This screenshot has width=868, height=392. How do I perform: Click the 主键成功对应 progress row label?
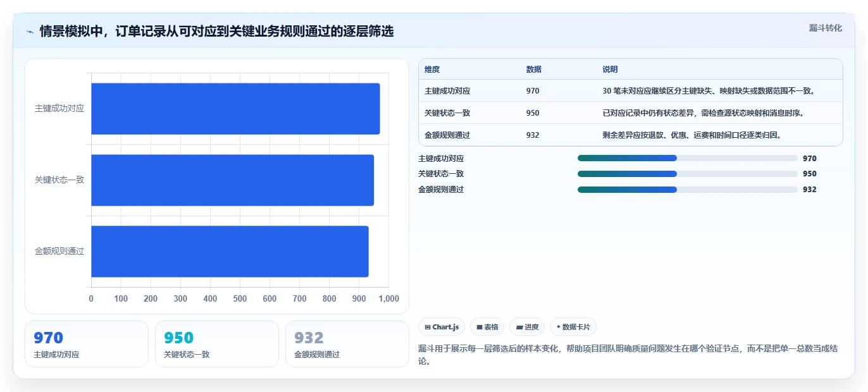pos(441,159)
